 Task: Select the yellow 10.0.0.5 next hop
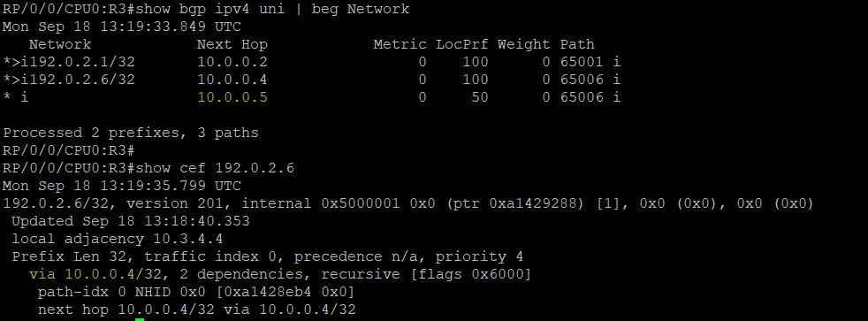coord(232,97)
